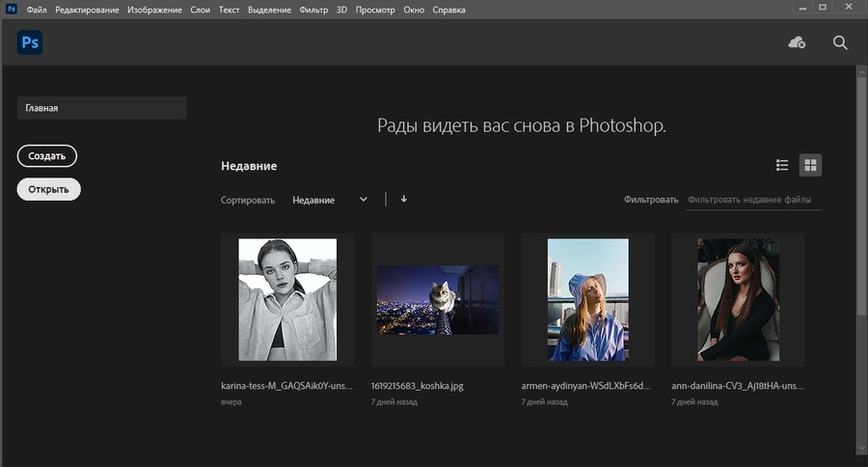Reverse sort order with arrow icon
Screen dimensions: 868x467
[403, 199]
